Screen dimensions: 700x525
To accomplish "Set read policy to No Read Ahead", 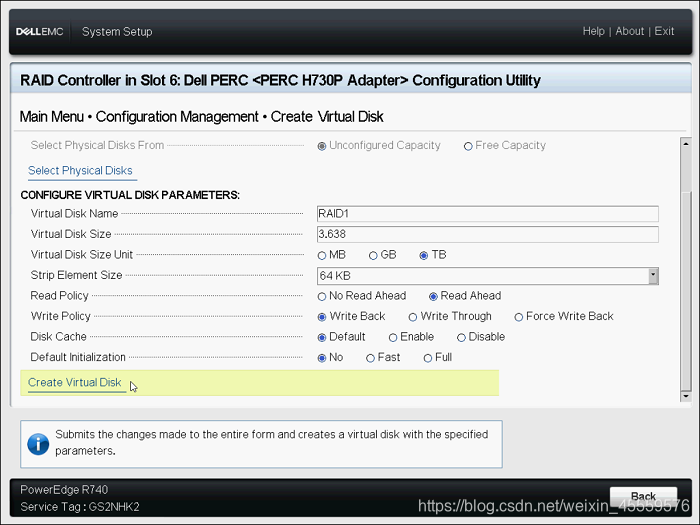I will (321, 297).
